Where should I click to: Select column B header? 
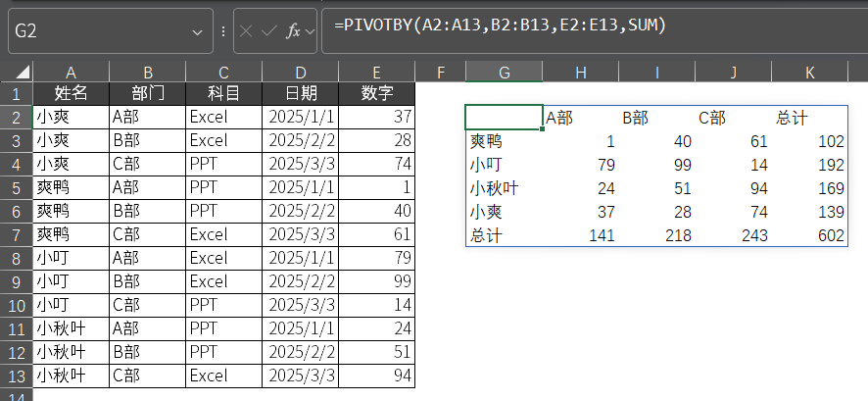coord(148,72)
